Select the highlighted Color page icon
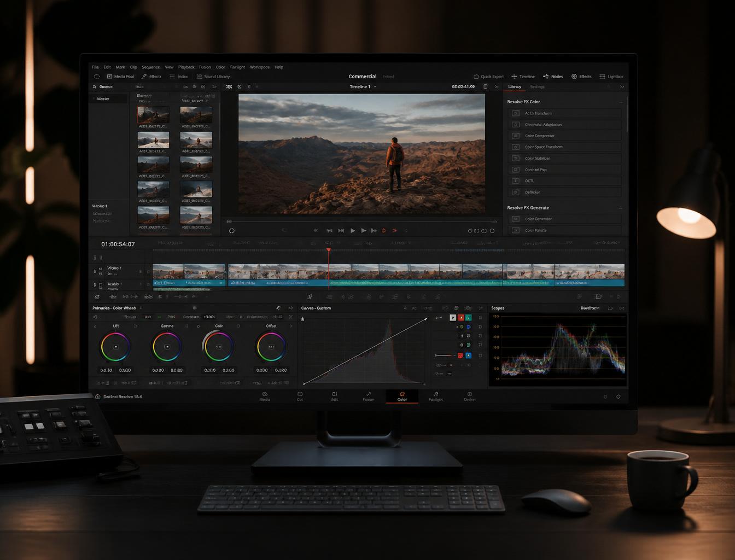 (x=402, y=394)
